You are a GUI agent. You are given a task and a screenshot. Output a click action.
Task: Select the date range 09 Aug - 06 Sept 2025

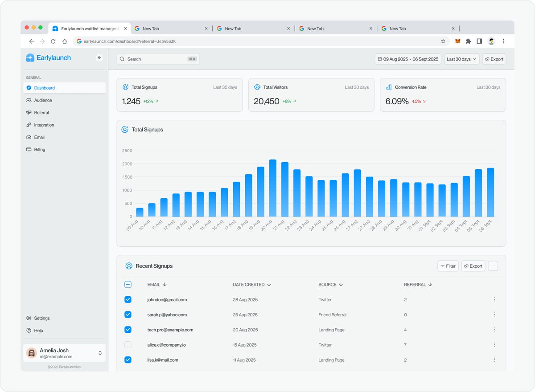click(x=407, y=59)
